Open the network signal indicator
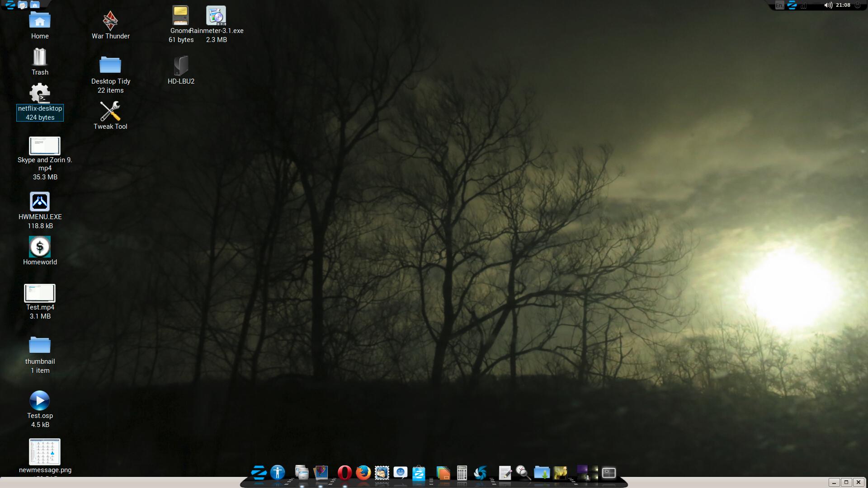Image resolution: width=868 pixels, height=488 pixels. click(x=804, y=5)
